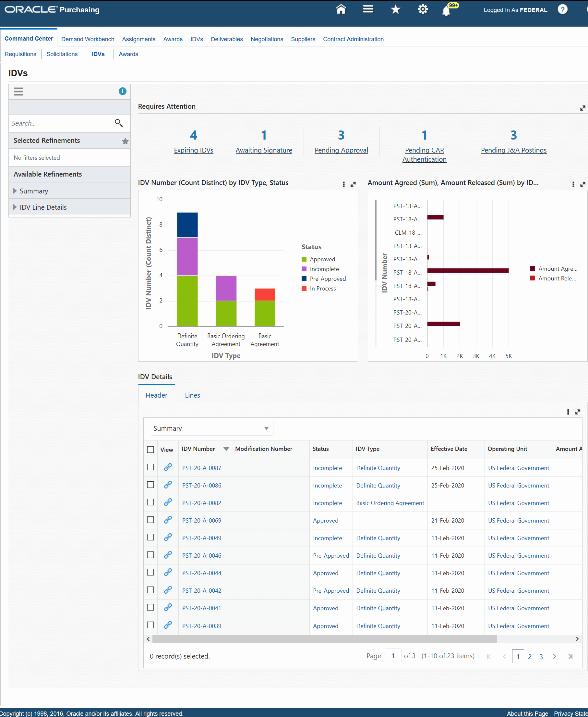This screenshot has width=588, height=717.
Task: Open the Awaiting Signature link
Action: (264, 150)
